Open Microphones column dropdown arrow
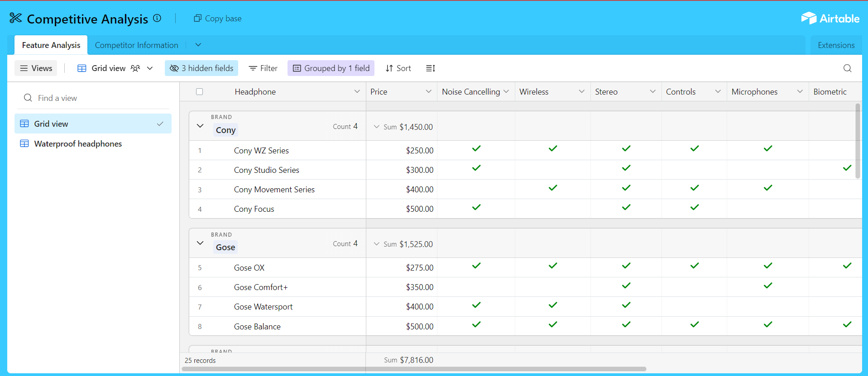The width and height of the screenshot is (868, 376). tap(800, 91)
